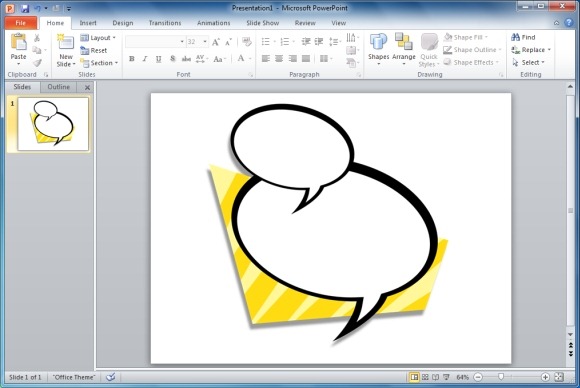Image resolution: width=580 pixels, height=388 pixels.
Task: Fit slide to current window icon
Action: (559, 377)
